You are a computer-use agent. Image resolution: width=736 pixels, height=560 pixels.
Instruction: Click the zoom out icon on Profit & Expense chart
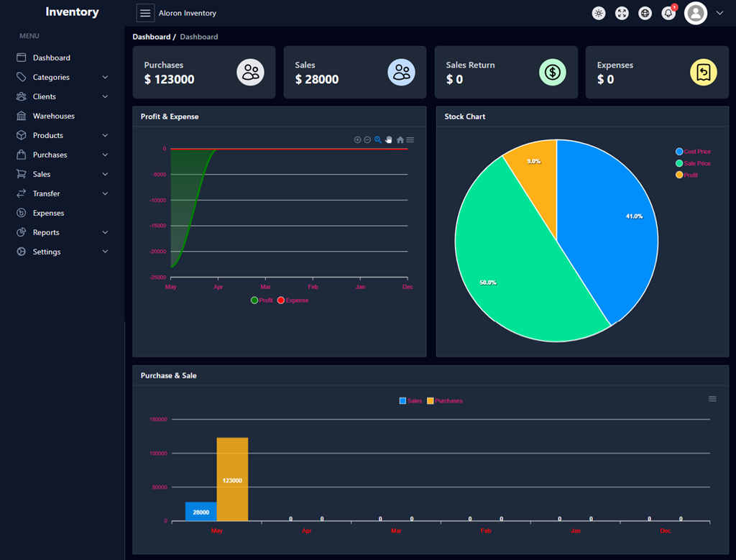[x=367, y=139]
